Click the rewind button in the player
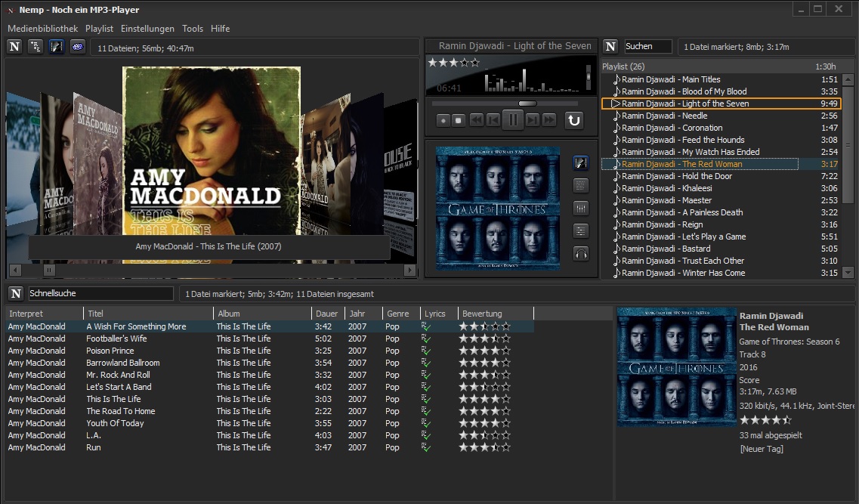Screen dimensions: 859x504 (477, 120)
